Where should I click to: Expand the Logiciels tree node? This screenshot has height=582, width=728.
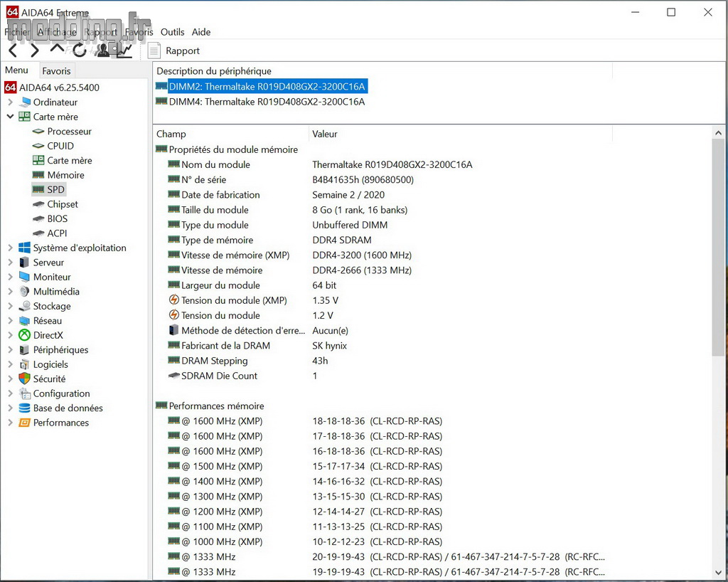click(10, 364)
